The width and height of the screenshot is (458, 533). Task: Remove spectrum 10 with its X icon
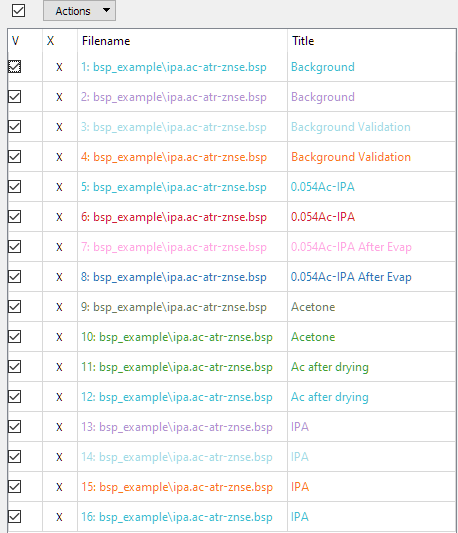59,337
